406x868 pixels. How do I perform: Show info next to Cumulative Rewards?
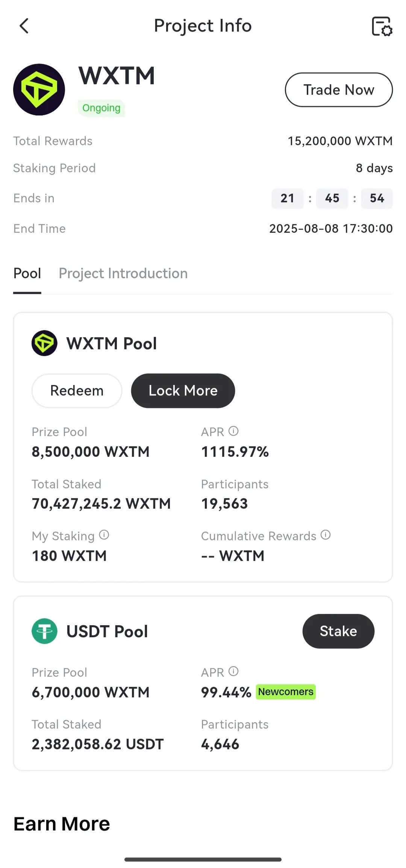click(326, 535)
